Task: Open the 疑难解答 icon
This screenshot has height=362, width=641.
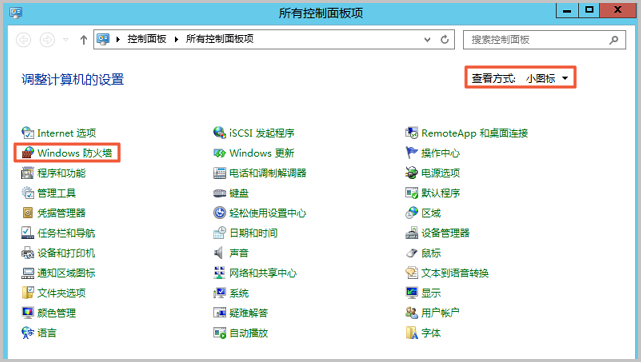Action: tap(220, 313)
